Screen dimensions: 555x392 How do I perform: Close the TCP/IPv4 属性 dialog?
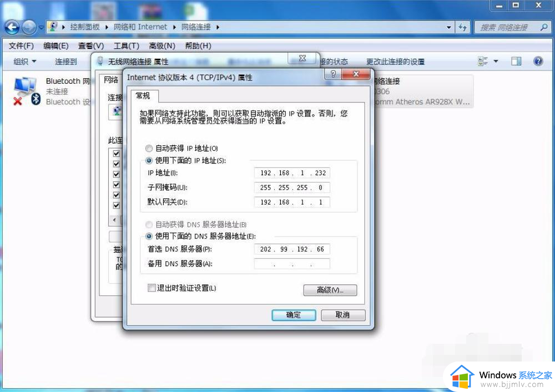coord(356,74)
